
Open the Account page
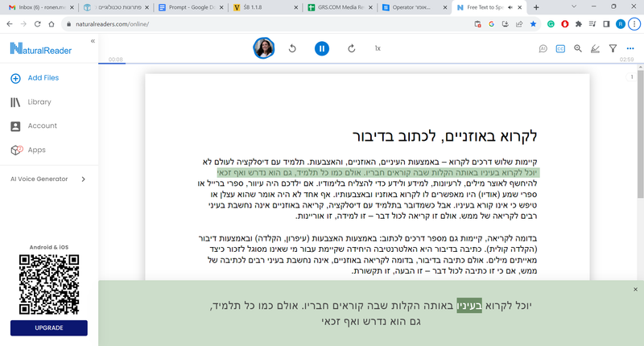[x=43, y=126]
